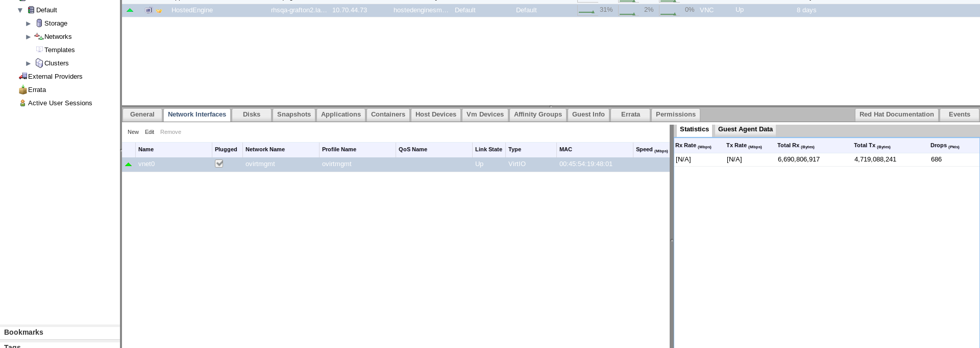
Task: Click New to add network interface
Action: point(133,132)
